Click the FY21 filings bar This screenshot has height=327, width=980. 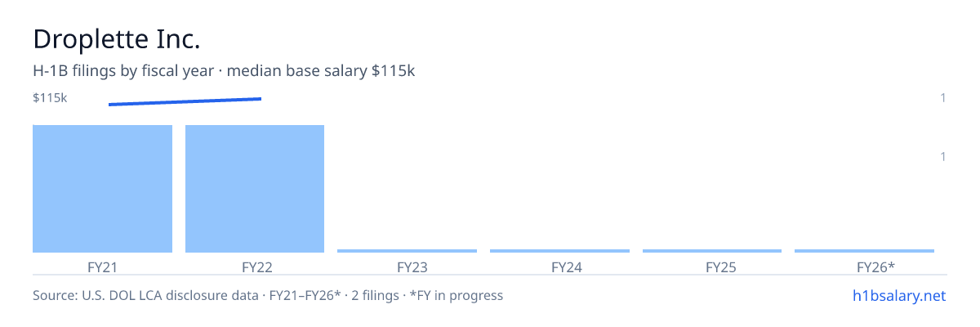point(102,189)
